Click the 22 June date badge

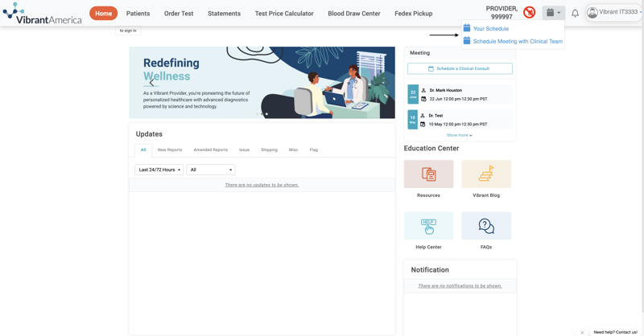pyautogui.click(x=413, y=94)
